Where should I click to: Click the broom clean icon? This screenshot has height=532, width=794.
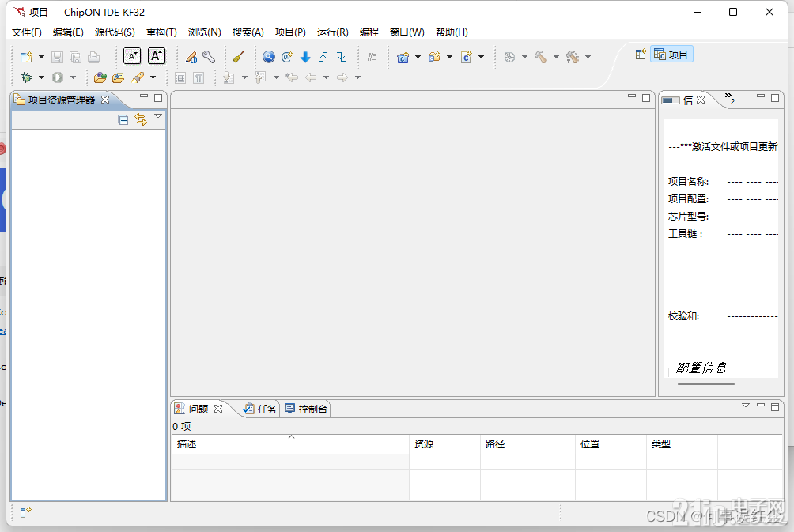[x=239, y=57]
